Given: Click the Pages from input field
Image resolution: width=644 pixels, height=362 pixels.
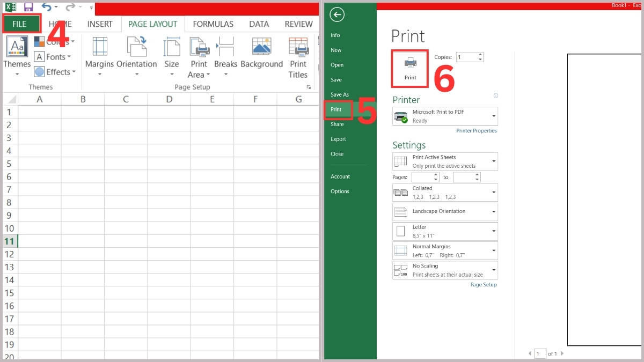Looking at the screenshot, I should [425, 177].
